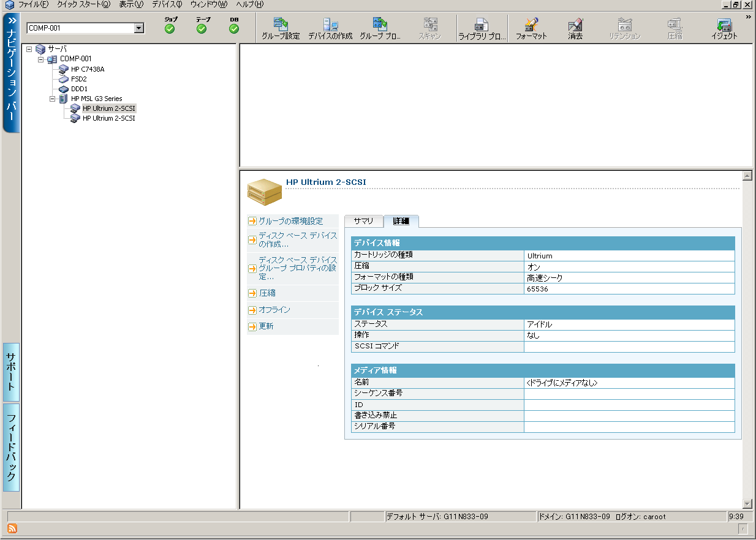
Task: Open the デバイス menu
Action: pyautogui.click(x=167, y=4)
